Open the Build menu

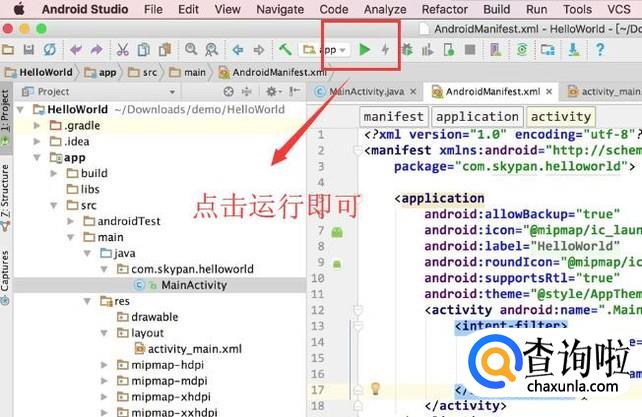coord(497,9)
